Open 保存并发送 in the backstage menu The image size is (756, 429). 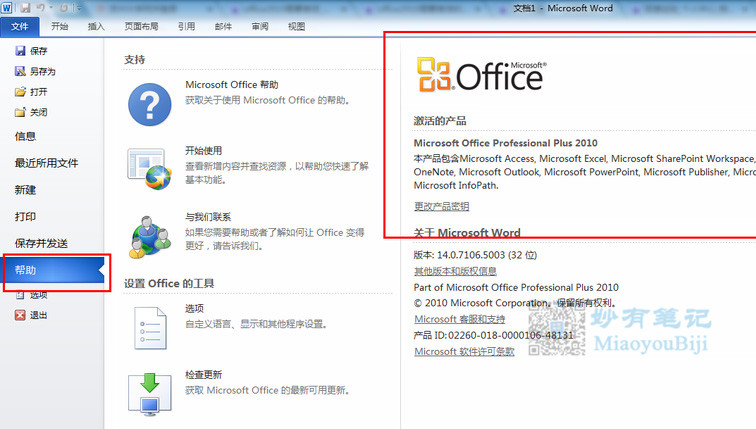[41, 243]
